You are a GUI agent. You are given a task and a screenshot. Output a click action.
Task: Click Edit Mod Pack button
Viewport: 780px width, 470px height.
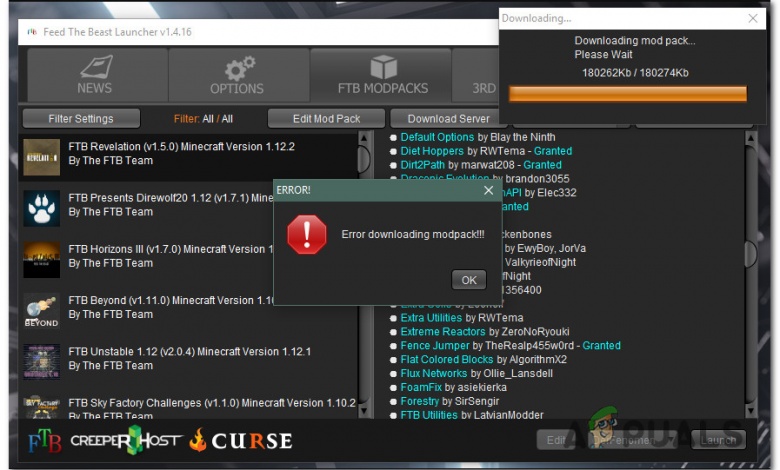(x=326, y=119)
